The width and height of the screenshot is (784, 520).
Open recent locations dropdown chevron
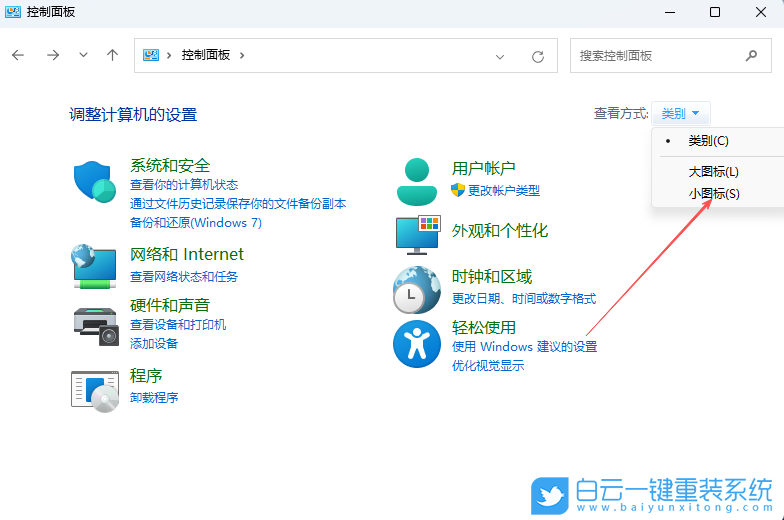pyautogui.click(x=84, y=55)
